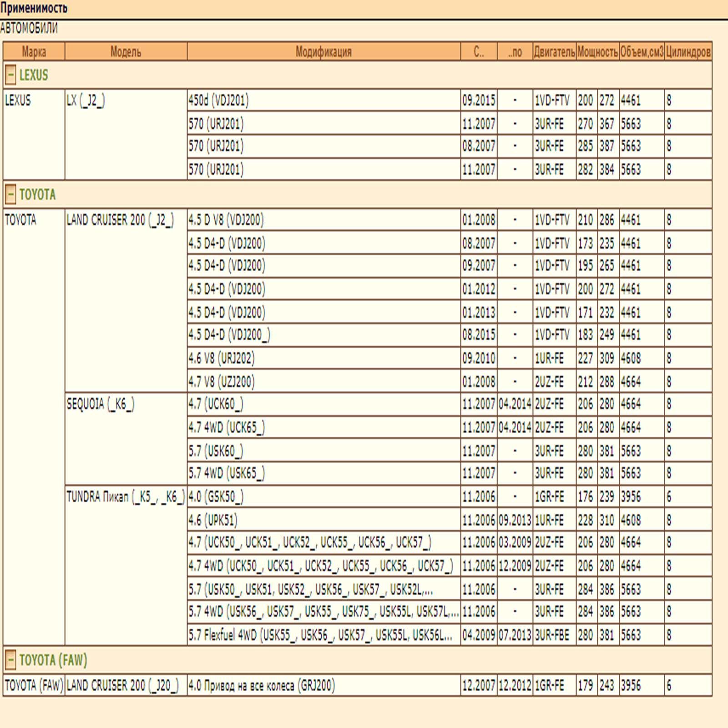
Task: Collapse the TOYOTA group
Action: click(10, 195)
